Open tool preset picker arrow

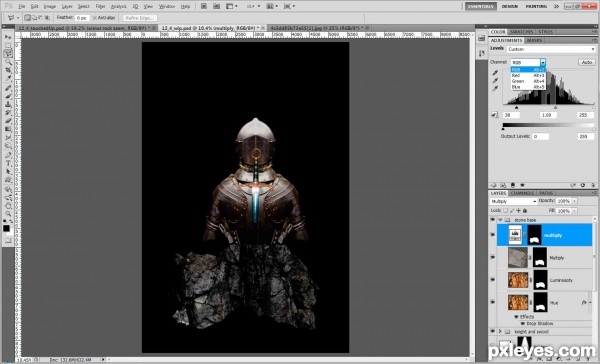click(x=18, y=18)
